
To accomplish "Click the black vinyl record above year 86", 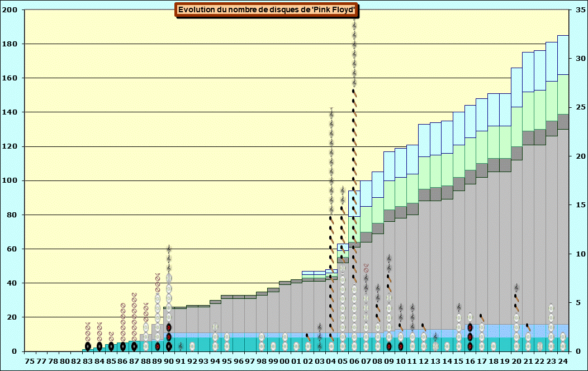I will pos(122,346).
